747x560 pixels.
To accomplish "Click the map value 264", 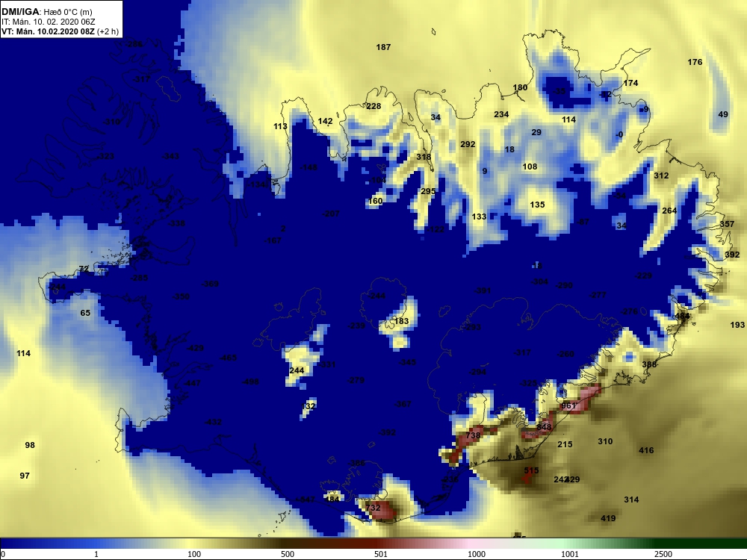I will click(669, 211).
